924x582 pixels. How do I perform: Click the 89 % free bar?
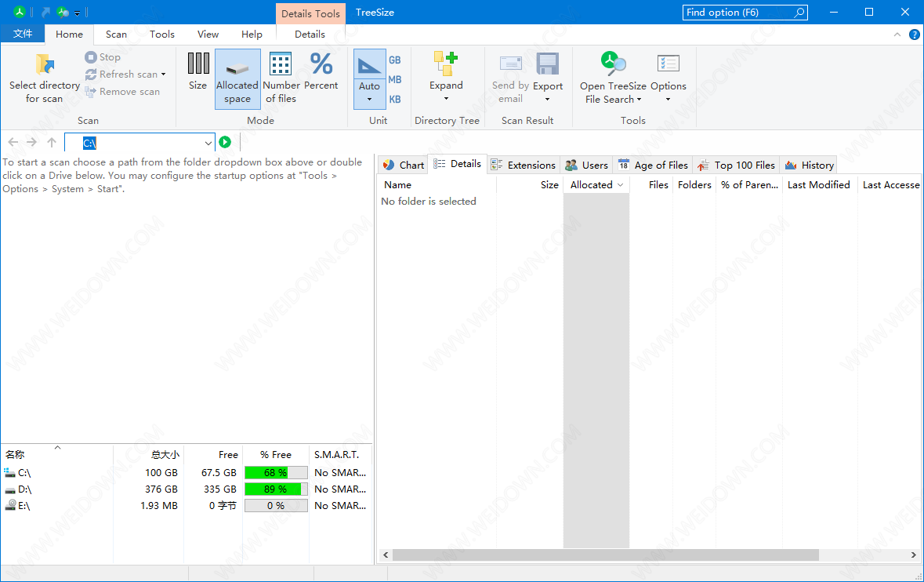click(x=276, y=489)
